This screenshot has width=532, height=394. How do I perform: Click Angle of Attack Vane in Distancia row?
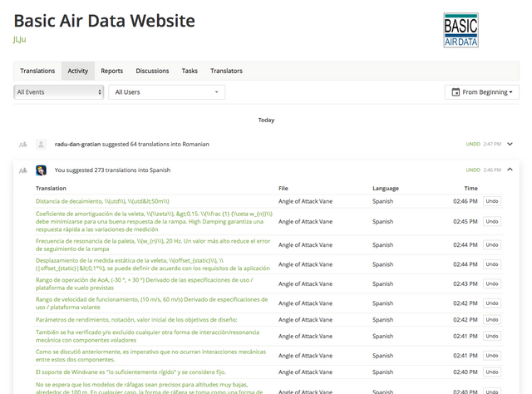(305, 201)
